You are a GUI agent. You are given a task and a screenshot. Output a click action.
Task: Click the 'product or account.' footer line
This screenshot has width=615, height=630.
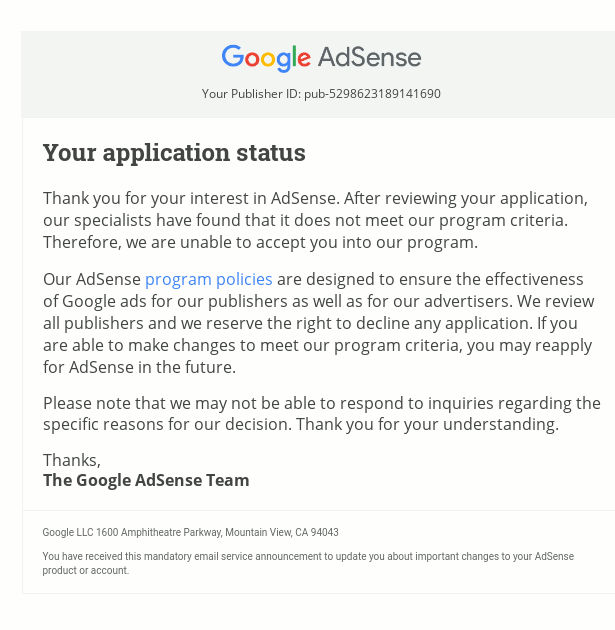[x=86, y=571]
